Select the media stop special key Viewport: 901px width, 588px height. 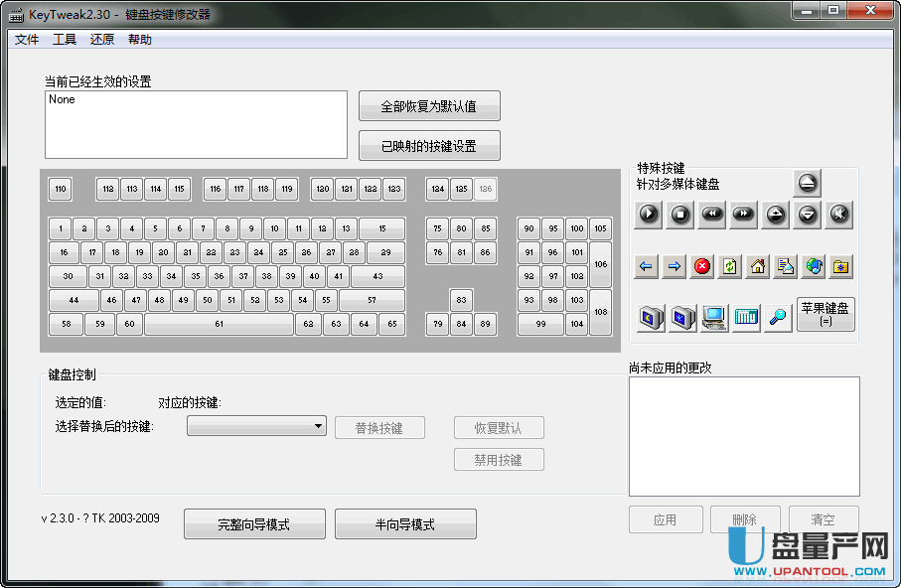(x=679, y=215)
